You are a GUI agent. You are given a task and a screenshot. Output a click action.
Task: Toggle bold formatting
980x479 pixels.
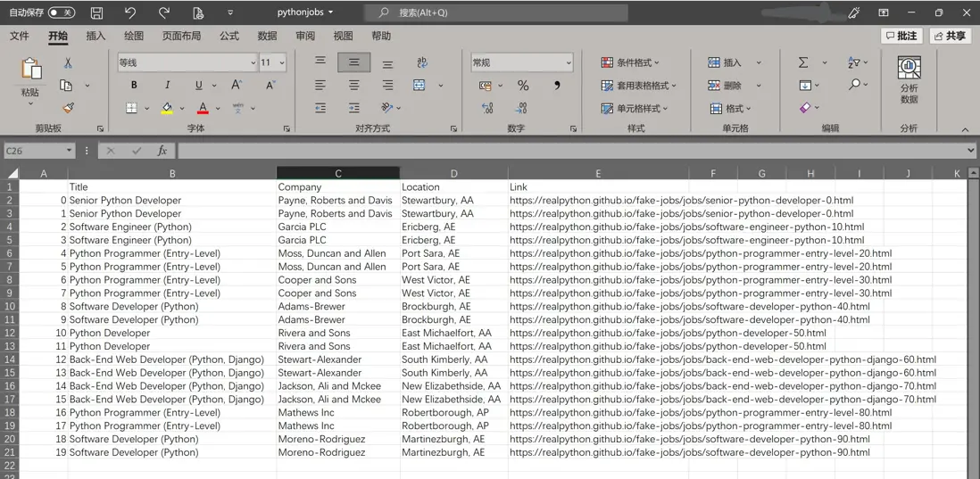coord(134,86)
